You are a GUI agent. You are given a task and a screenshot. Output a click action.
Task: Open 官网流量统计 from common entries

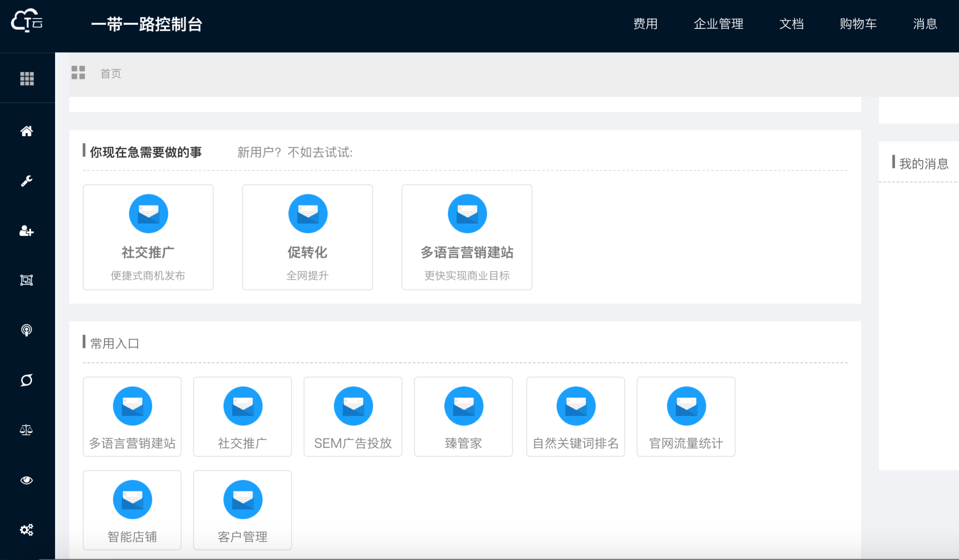tap(686, 417)
